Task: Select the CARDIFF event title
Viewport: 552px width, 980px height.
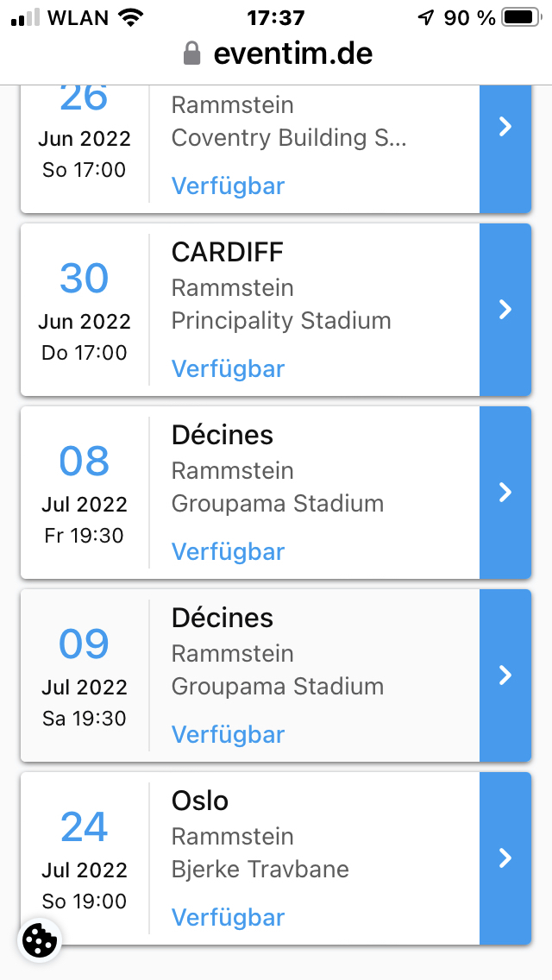Action: 227,253
